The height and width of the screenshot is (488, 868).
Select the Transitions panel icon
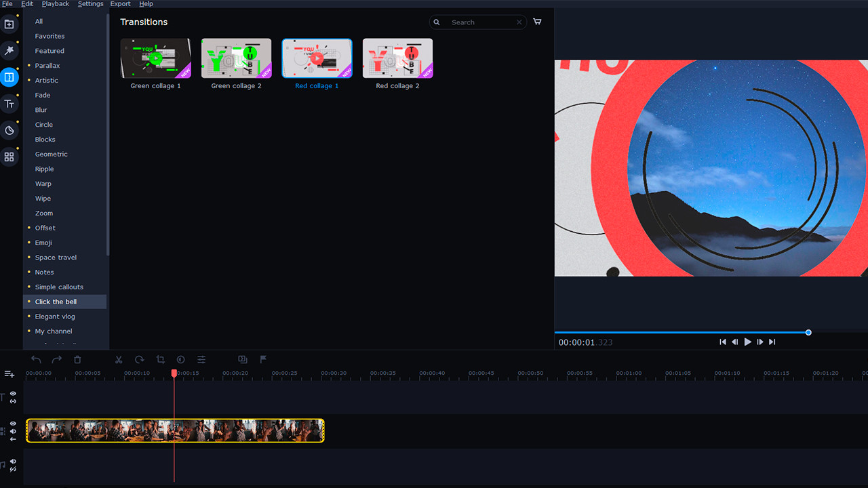9,77
